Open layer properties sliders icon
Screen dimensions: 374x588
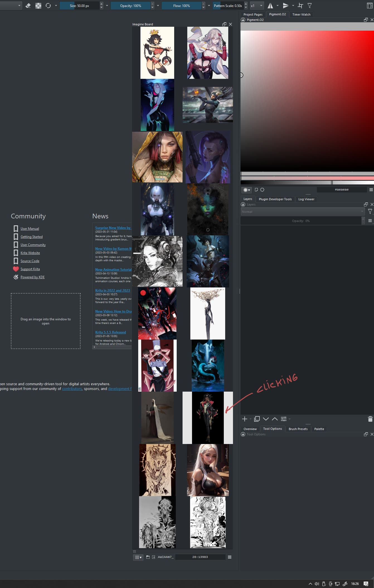[284, 419]
